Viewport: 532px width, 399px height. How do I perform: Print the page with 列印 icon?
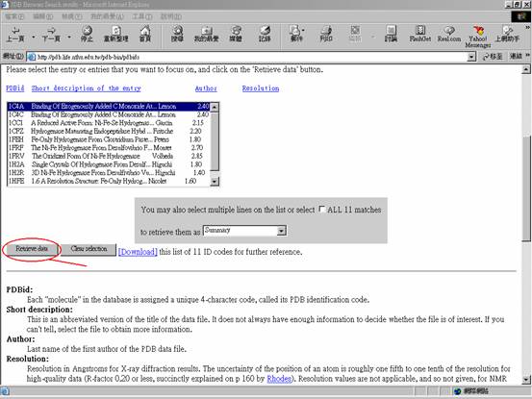click(326, 35)
